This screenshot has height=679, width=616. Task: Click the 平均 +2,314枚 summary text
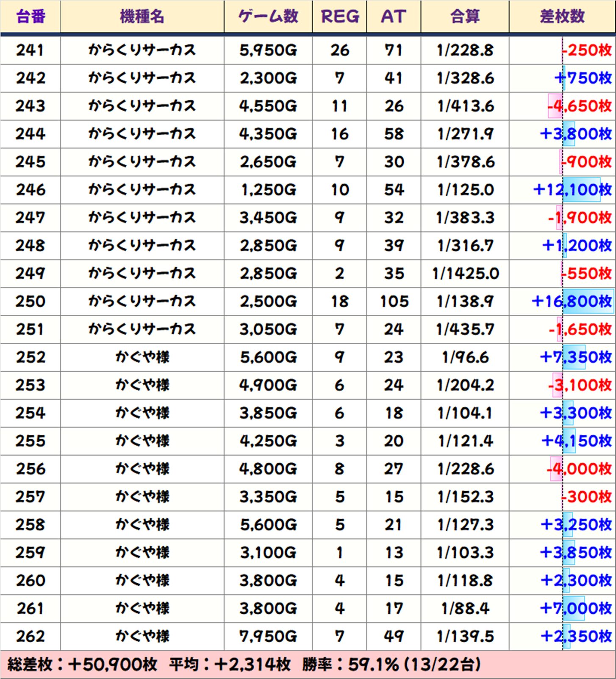coord(230,664)
